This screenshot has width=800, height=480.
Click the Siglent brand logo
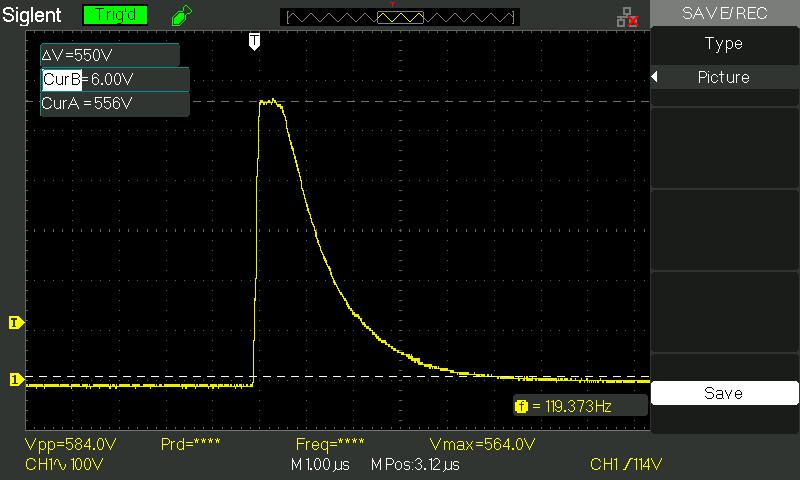[32, 15]
